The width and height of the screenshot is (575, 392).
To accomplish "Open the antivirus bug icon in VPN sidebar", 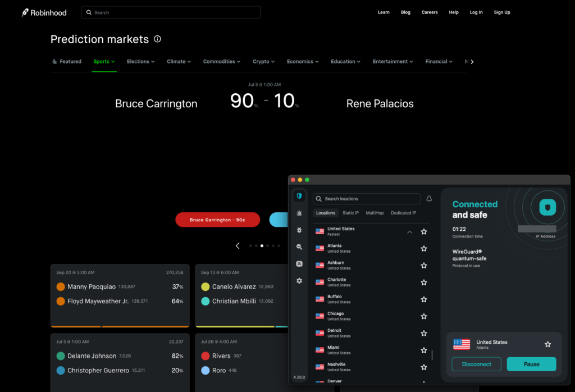I will coord(299,230).
